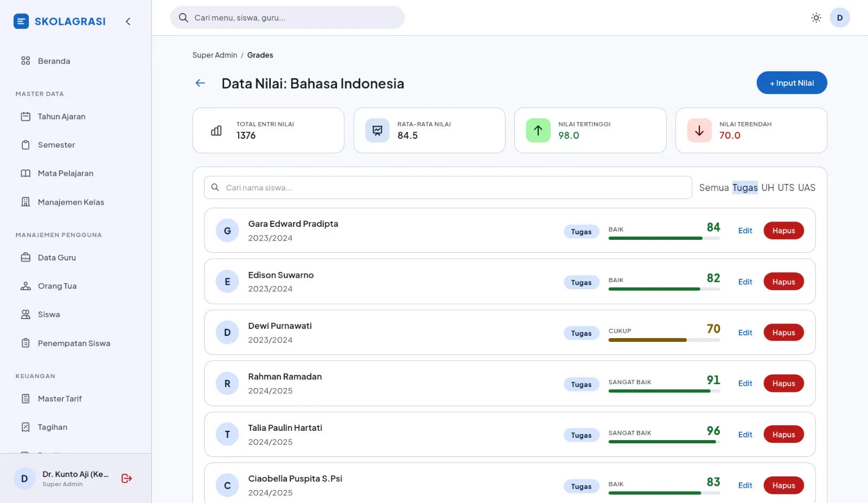The height and width of the screenshot is (503, 868).
Task: Click Hapus for Ciaobella Puspita S.Psi
Action: [x=783, y=486]
